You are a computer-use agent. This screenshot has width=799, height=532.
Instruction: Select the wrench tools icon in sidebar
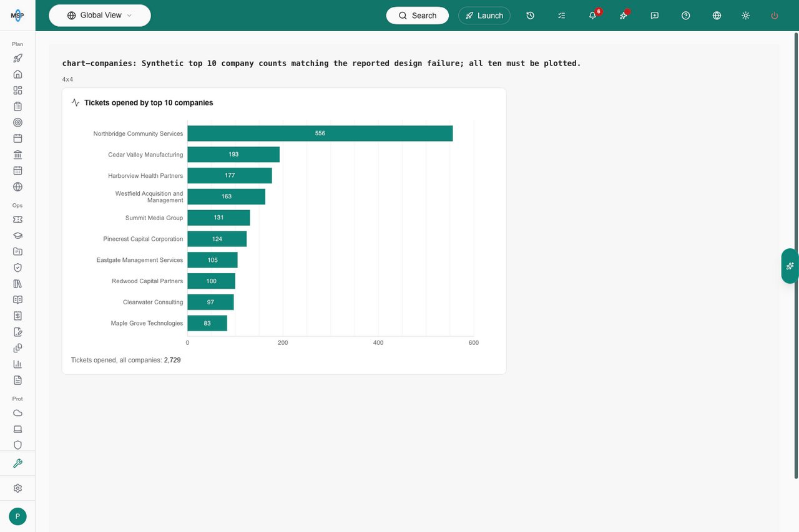point(17,463)
